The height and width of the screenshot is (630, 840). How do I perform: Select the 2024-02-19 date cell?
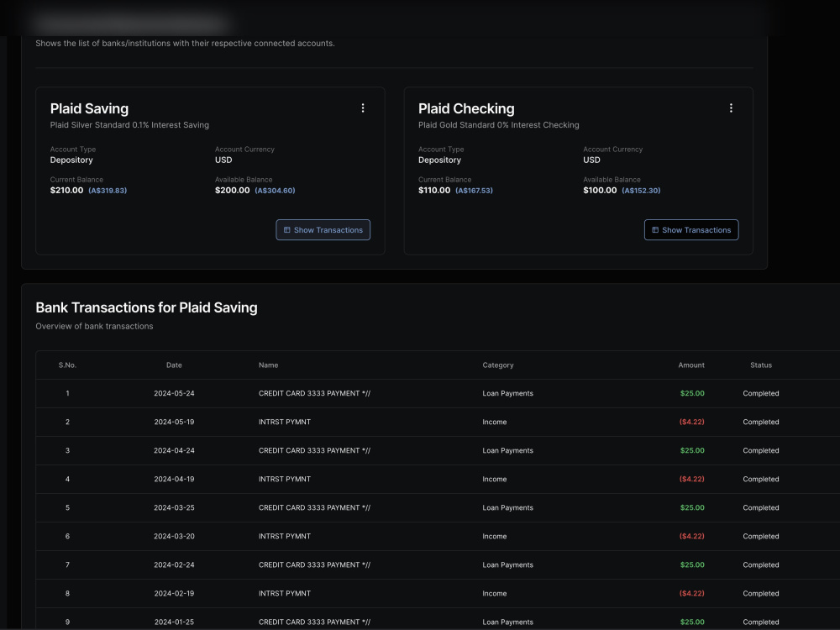(x=174, y=593)
